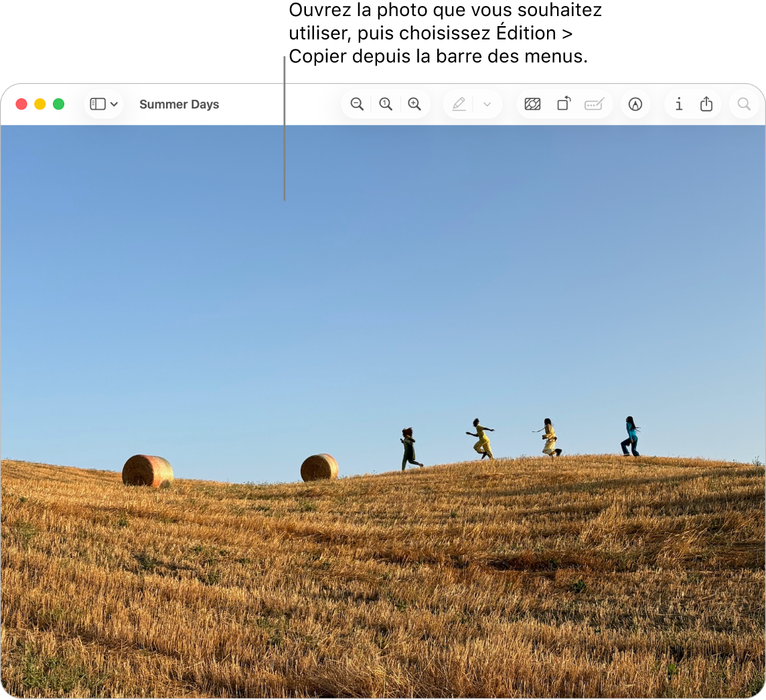Close the Summer Days window
The height and width of the screenshot is (700, 766).
coord(21,104)
